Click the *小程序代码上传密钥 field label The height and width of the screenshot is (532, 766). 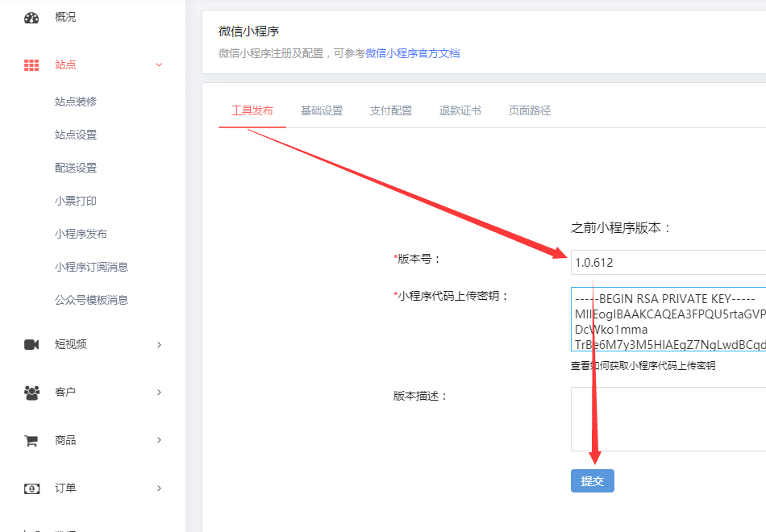[451, 296]
